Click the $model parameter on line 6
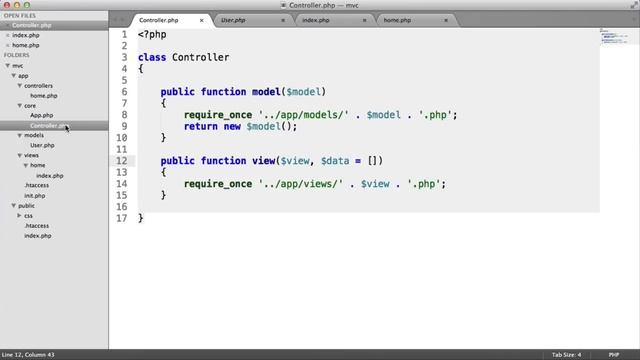This screenshot has height=360, width=640. click(303, 92)
